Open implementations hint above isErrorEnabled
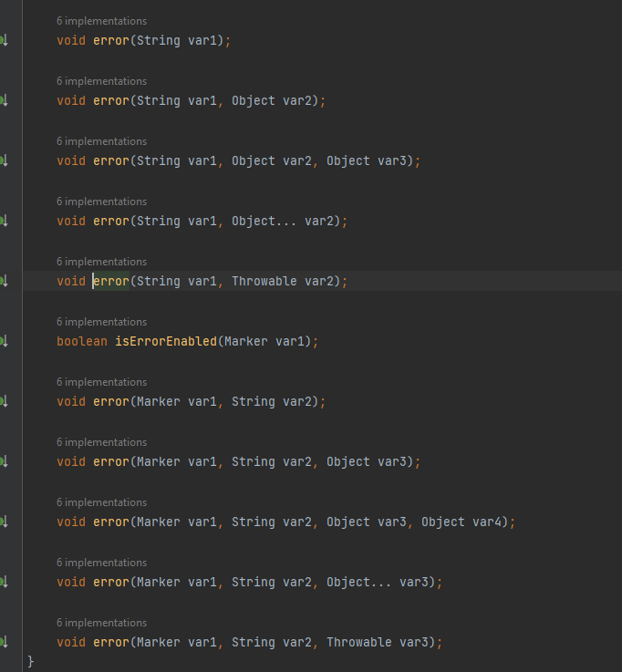The width and height of the screenshot is (622, 672). click(x=101, y=322)
